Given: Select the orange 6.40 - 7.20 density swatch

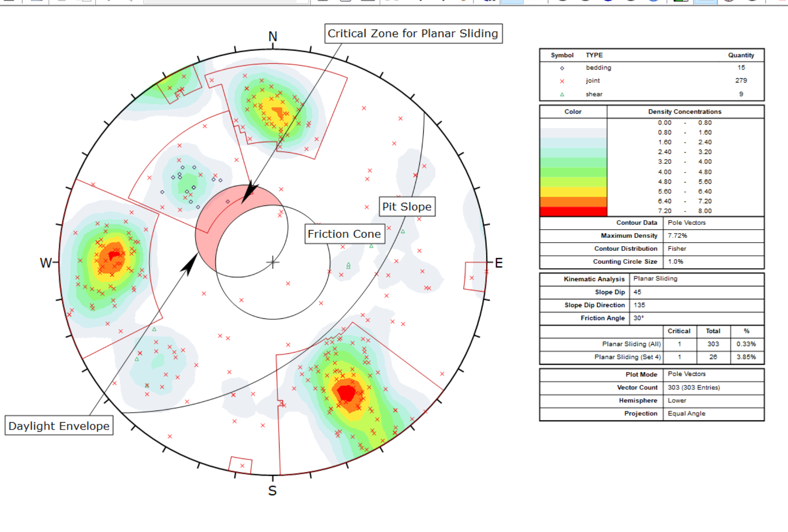Looking at the screenshot, I should click(573, 202).
